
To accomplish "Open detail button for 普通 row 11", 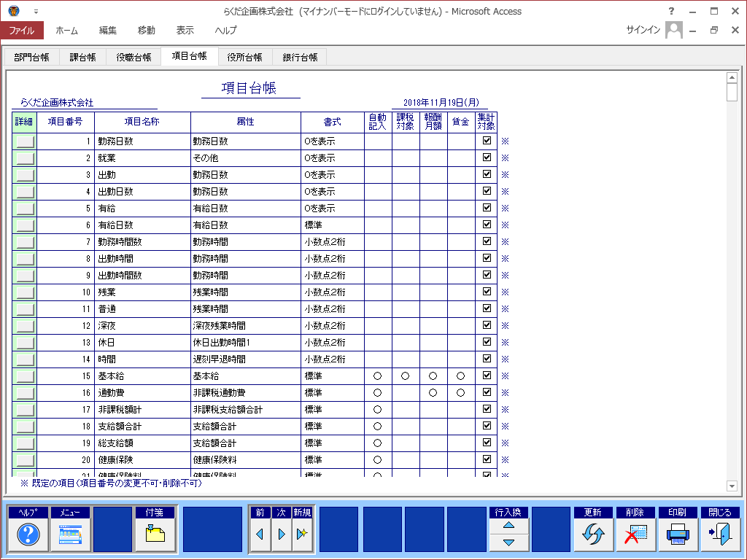I will click(26, 309).
